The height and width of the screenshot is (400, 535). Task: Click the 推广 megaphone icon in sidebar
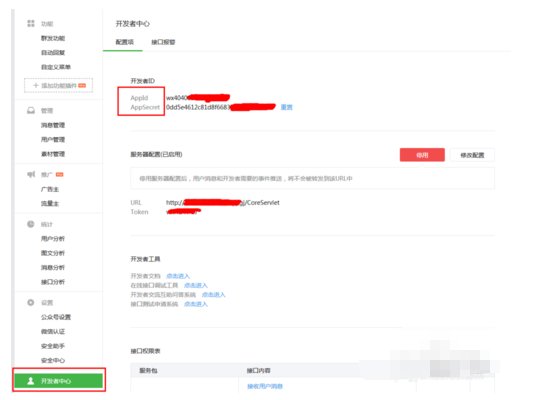point(31,174)
